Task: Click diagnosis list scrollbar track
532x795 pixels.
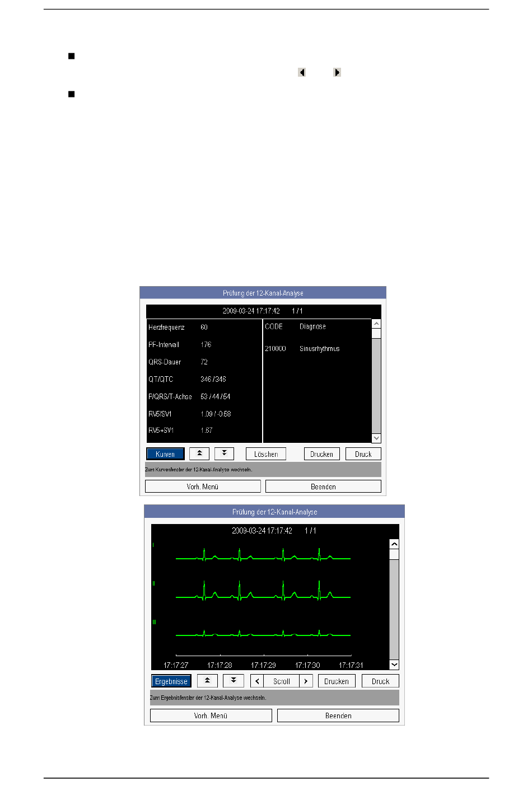Action: click(376, 386)
